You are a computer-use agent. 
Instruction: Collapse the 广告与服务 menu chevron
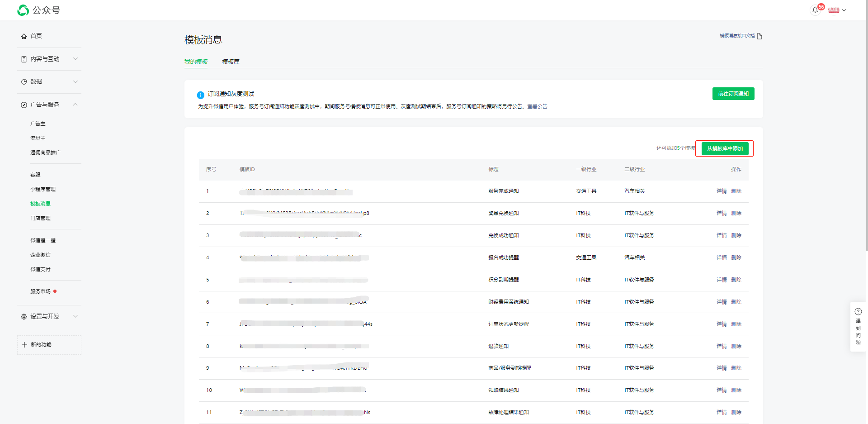(x=75, y=105)
